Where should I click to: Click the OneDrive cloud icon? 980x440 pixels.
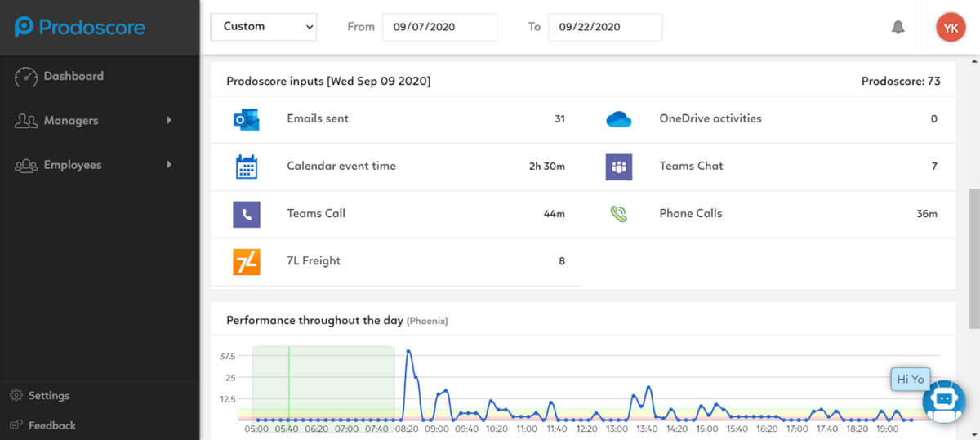(619, 119)
